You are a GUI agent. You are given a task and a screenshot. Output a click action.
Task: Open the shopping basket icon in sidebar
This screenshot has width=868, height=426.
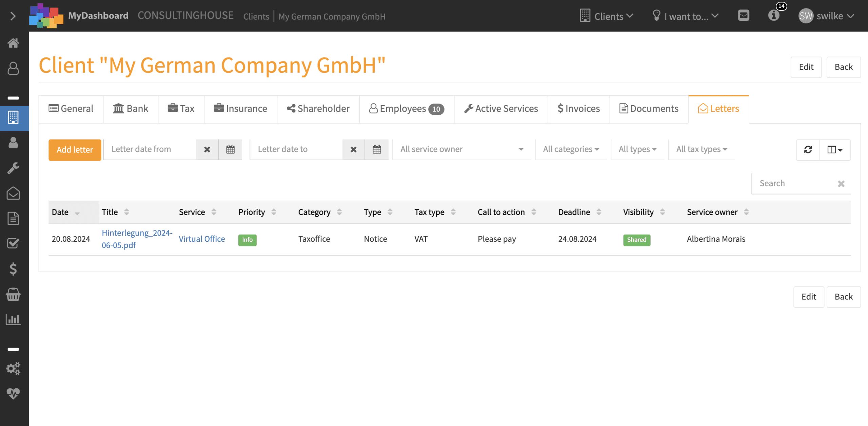point(13,294)
